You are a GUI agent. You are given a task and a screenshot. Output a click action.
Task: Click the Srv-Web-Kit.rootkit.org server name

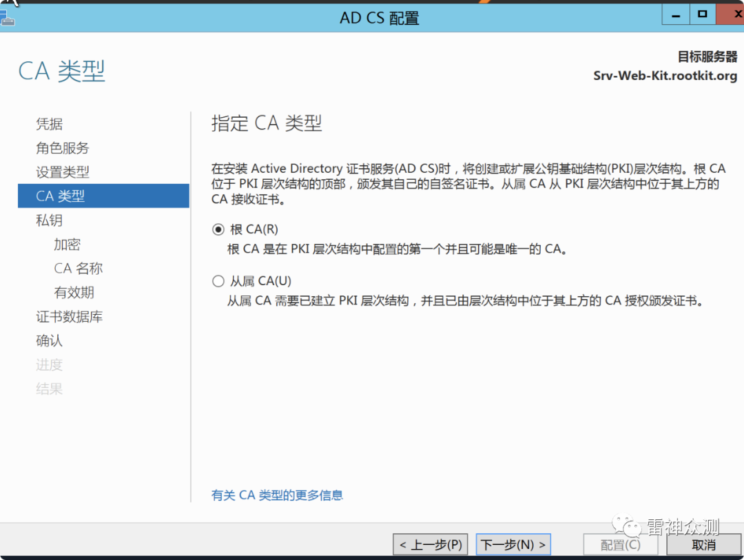click(665, 76)
